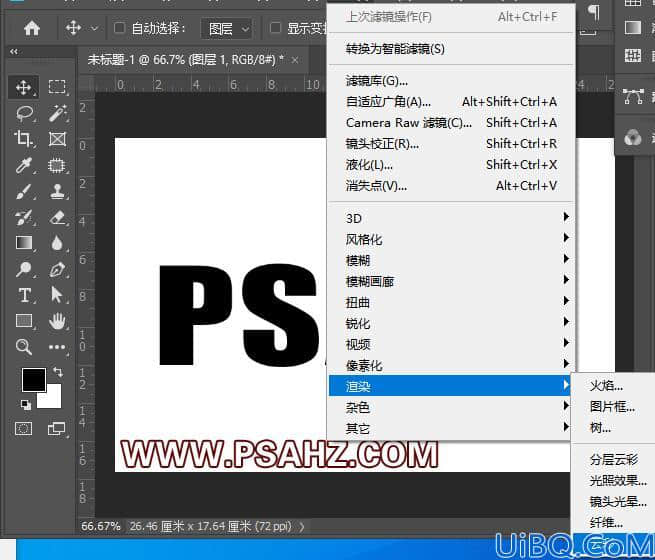Click the white background color swatch
This screenshot has width=655, height=560.
coord(53,399)
